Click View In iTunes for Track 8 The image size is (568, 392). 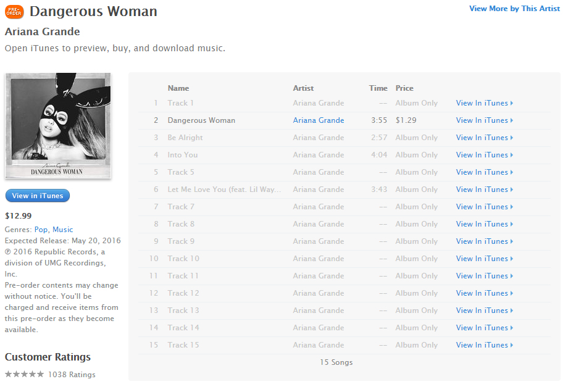pyautogui.click(x=484, y=224)
